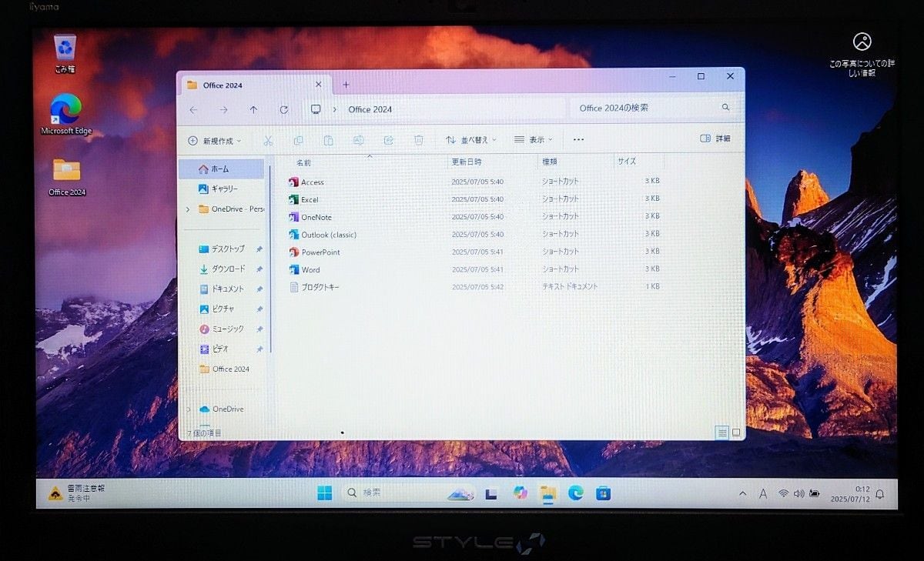924x561 pixels.
Task: Click the Refresh button in the navigation bar
Action: point(283,110)
